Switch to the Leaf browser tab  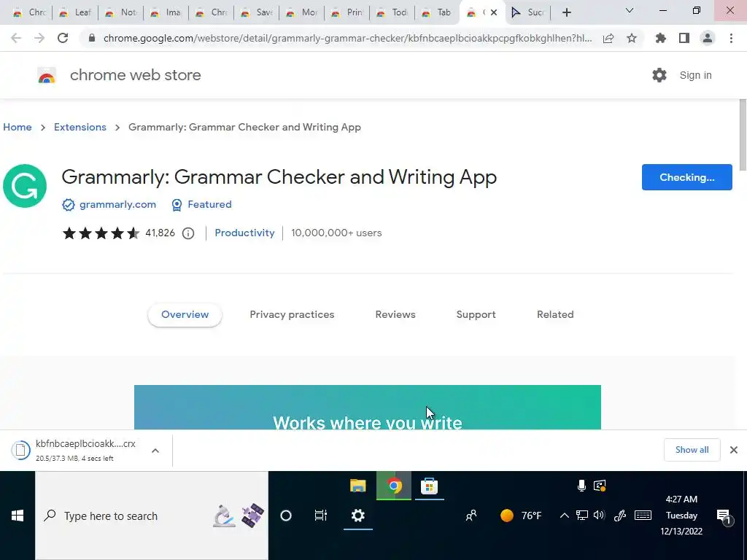coord(75,12)
